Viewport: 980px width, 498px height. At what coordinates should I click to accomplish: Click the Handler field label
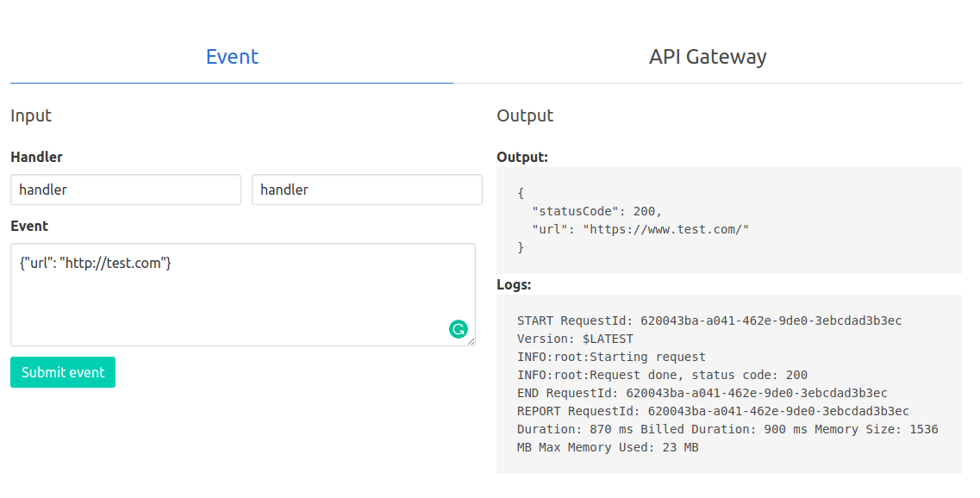click(x=36, y=157)
